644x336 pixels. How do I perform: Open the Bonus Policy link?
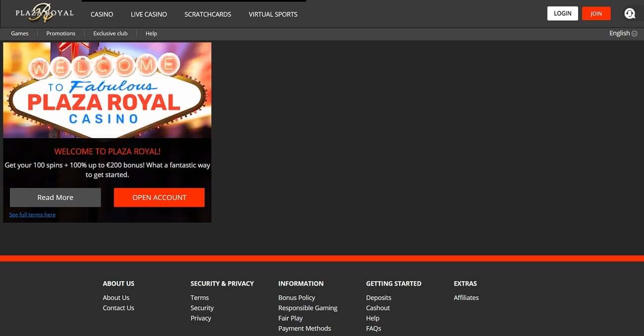coord(297,297)
